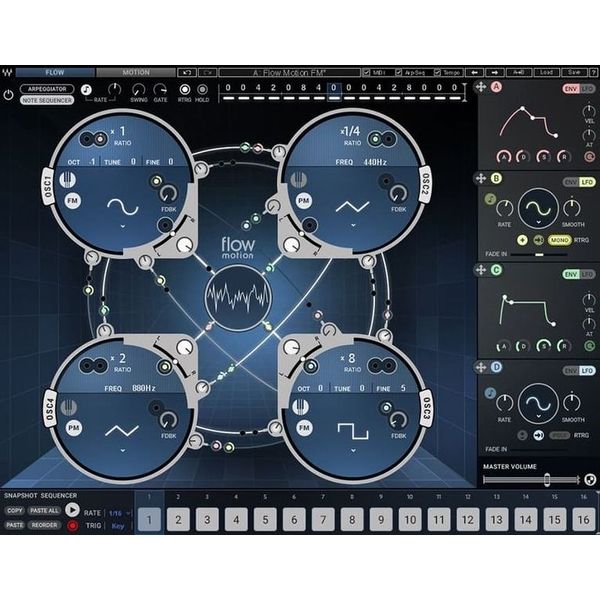This screenshot has width=600, height=600.
Task: Click snapshot sequencer REORDER button
Action: coord(44,525)
